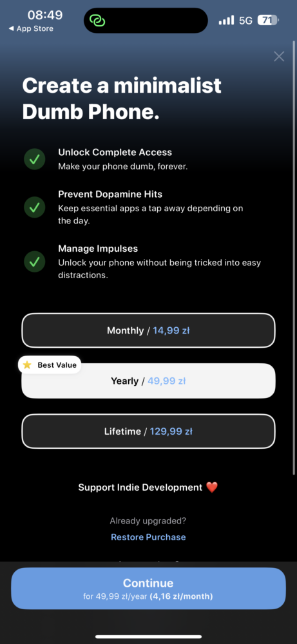Screen dimensions: 297x644
Task: Close the paywall with the X icon
Action: point(279,57)
